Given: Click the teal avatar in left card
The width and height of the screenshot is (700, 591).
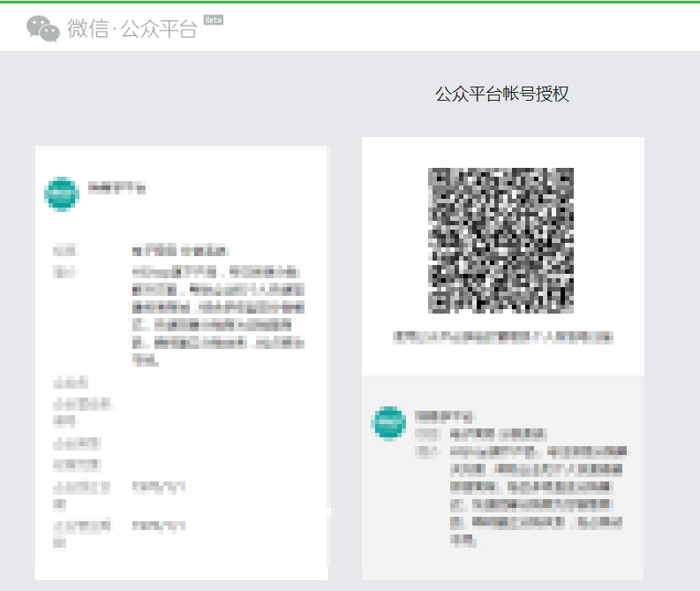Looking at the screenshot, I should (x=61, y=193).
